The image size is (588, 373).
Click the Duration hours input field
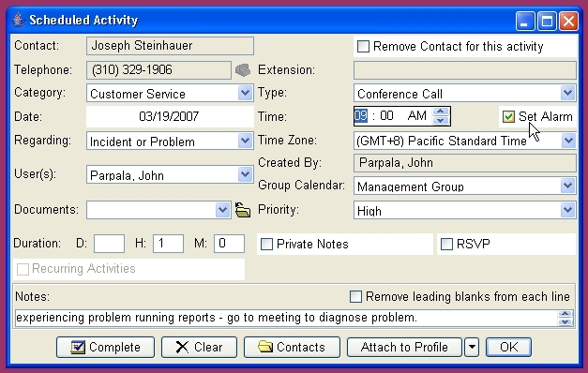pos(168,244)
